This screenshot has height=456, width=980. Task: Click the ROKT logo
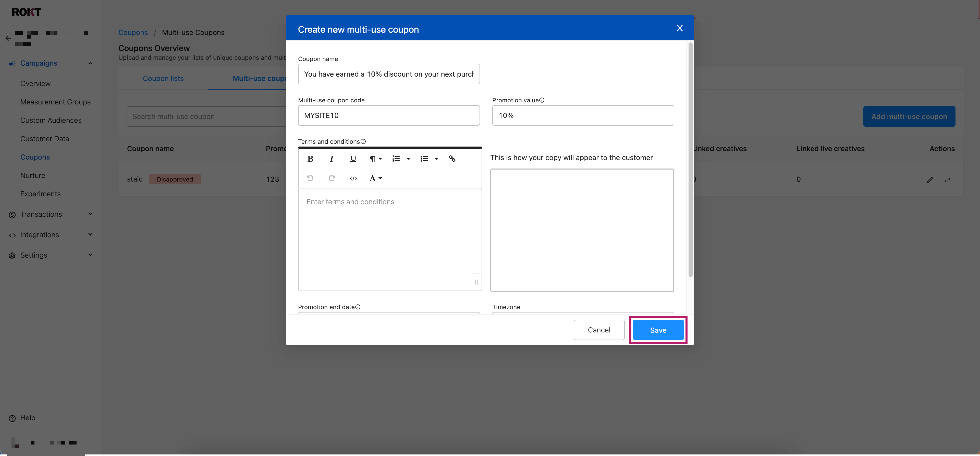point(26,12)
